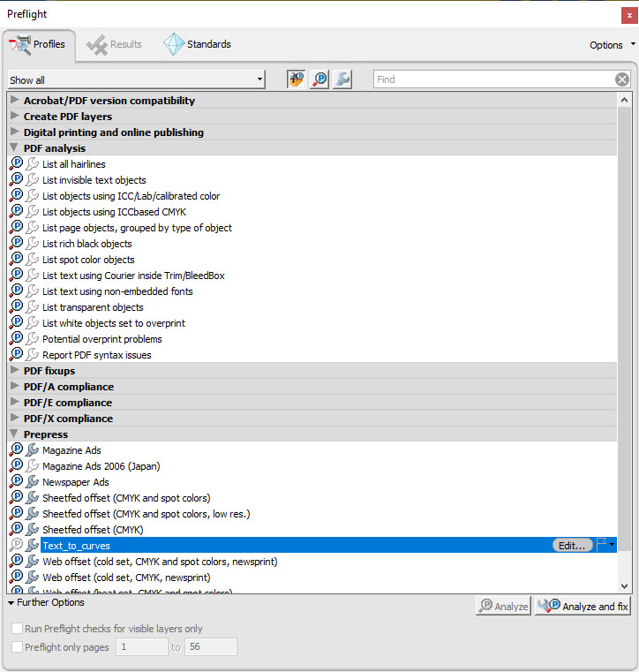
Task: Open the Options dropdown menu
Action: pos(612,45)
